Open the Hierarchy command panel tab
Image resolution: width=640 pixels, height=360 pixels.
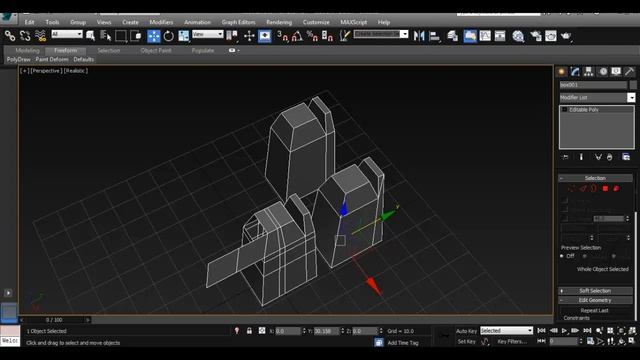(588, 72)
